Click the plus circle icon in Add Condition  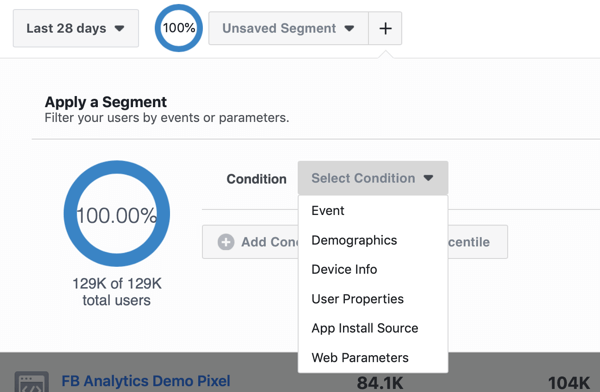(x=226, y=242)
